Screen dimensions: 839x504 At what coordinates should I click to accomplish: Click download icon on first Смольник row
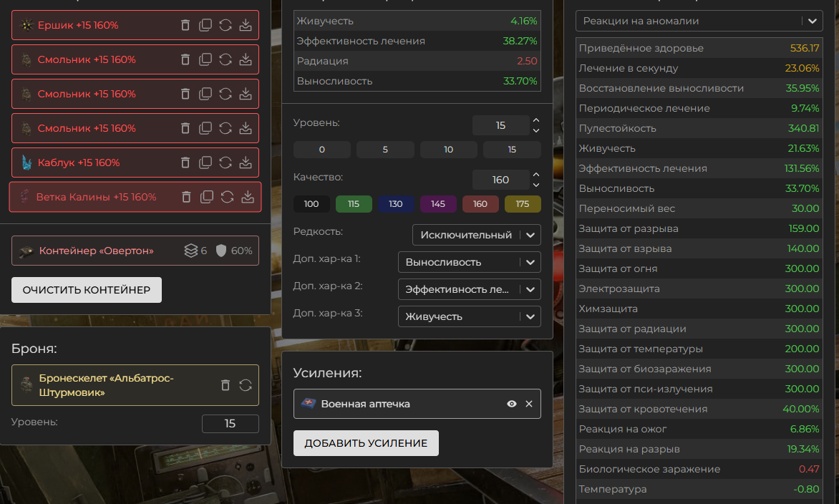(246, 59)
